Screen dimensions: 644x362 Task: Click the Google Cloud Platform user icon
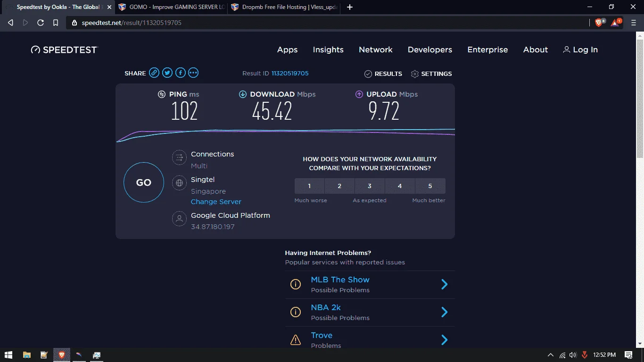179,219
